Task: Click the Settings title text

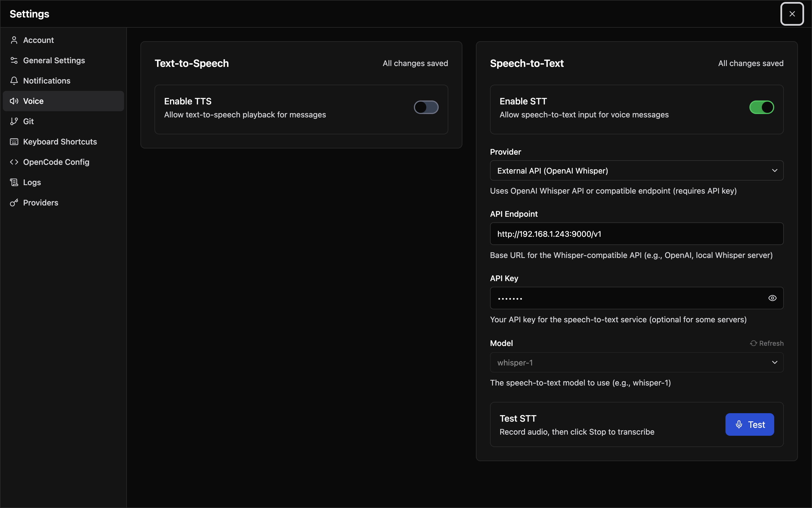Action: (30, 14)
